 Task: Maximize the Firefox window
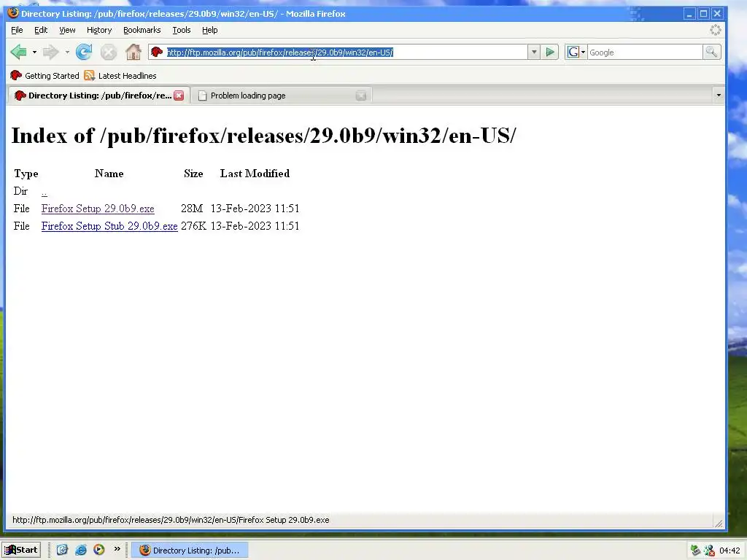point(703,14)
